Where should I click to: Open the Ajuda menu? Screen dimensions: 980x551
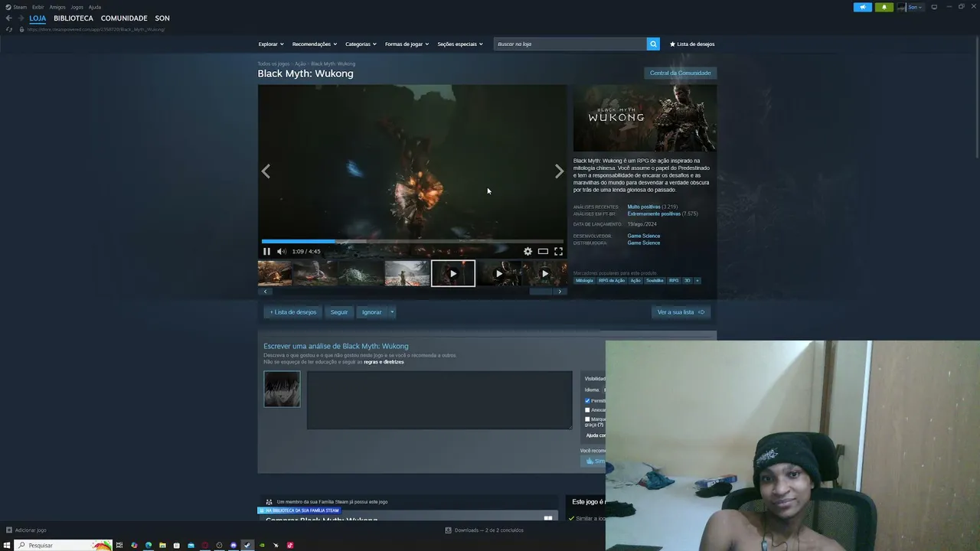pyautogui.click(x=94, y=7)
